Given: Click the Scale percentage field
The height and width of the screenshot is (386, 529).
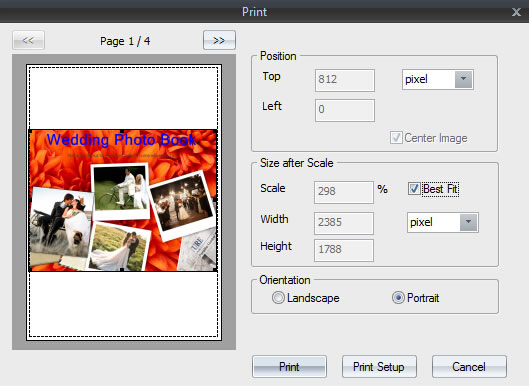Looking at the screenshot, I should click(x=344, y=192).
